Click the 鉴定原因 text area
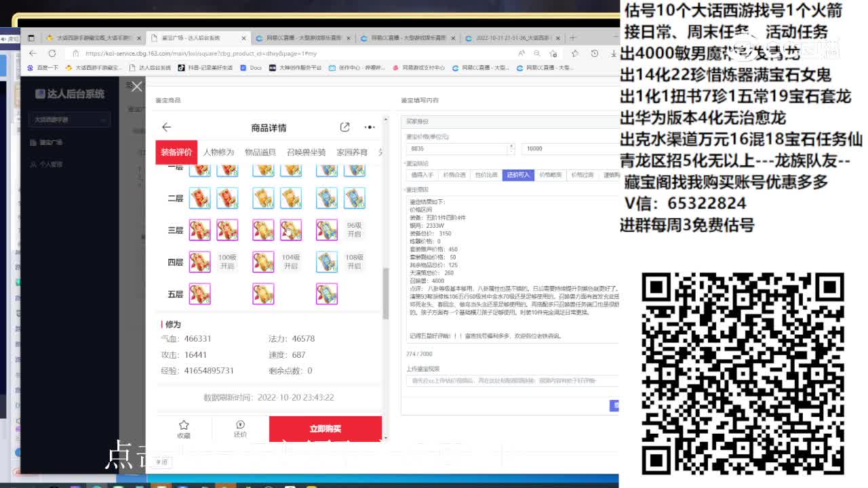Screen dimensions: 868x488 point(513,268)
